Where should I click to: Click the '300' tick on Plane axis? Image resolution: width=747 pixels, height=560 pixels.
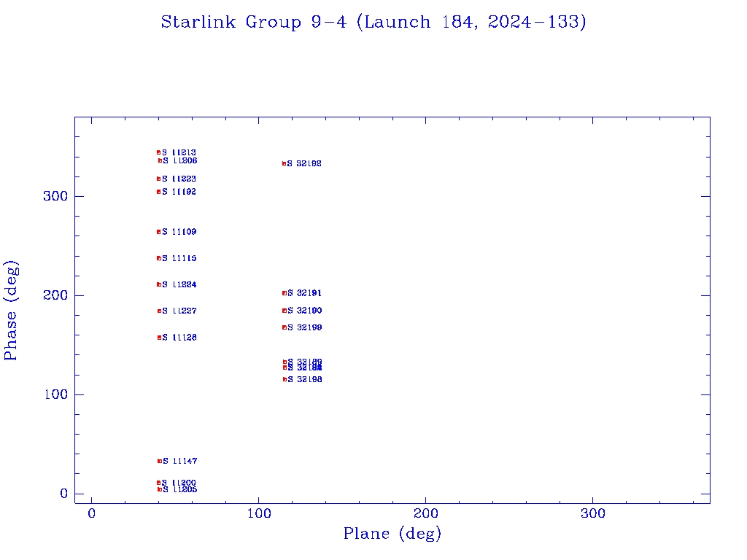coord(592,513)
